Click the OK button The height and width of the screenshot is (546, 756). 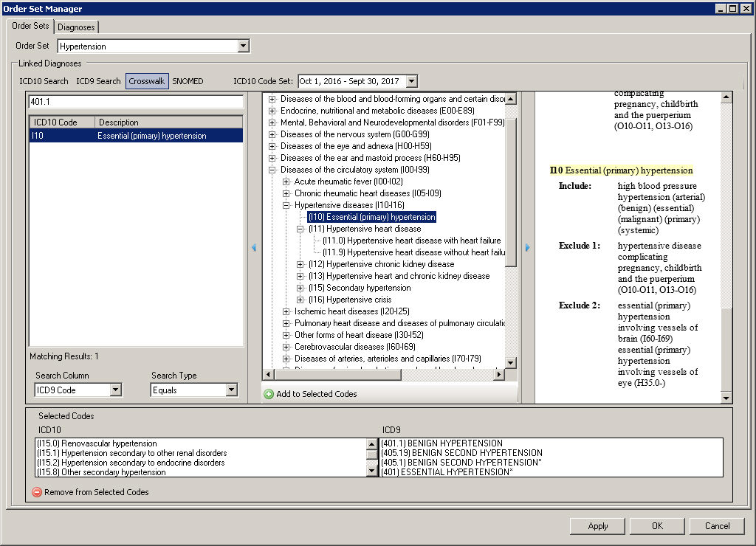pos(657,526)
